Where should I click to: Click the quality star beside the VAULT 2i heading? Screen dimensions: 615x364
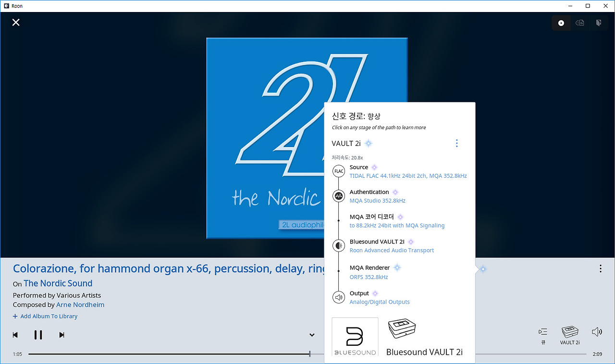click(x=369, y=143)
